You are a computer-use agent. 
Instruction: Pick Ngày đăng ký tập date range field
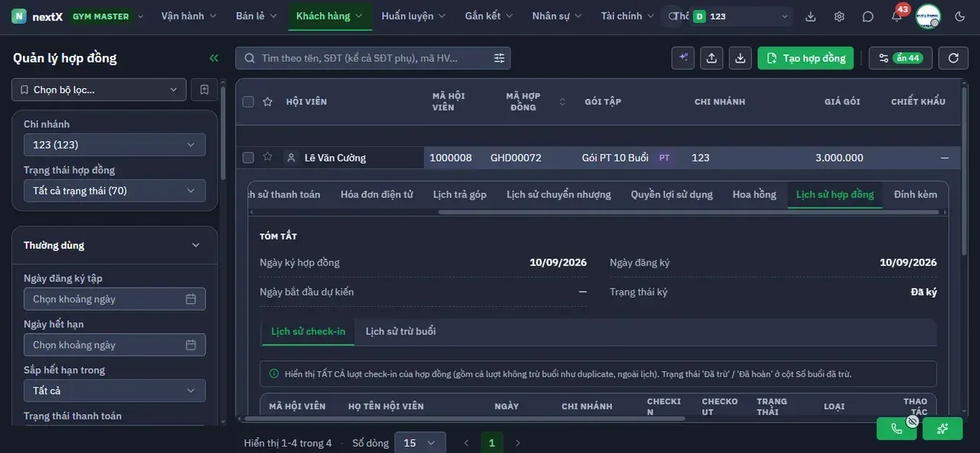coord(115,299)
